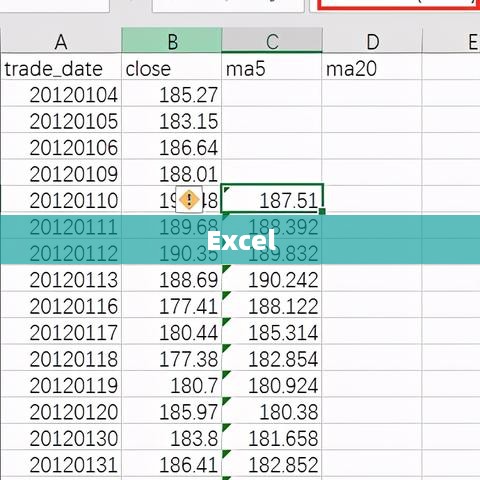This screenshot has width=480, height=480.
Task: Click close value 186.41
Action: tap(172, 464)
